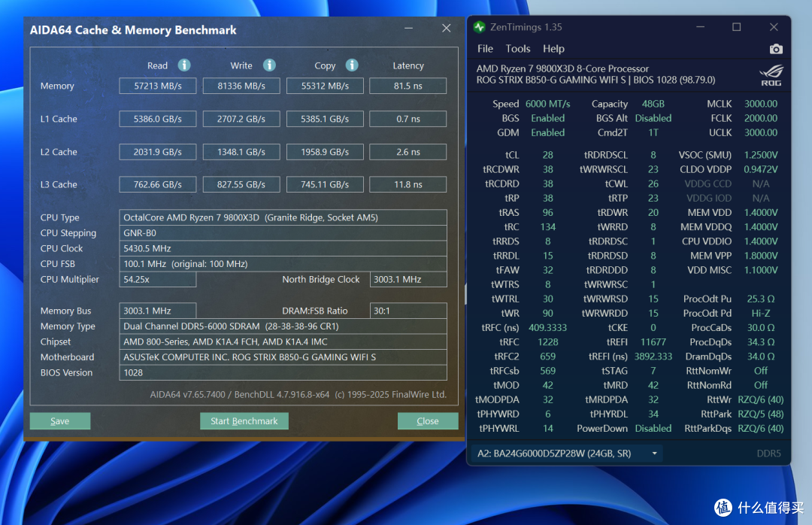Click the tCL value 28
This screenshot has height=525, width=812.
pyautogui.click(x=548, y=155)
